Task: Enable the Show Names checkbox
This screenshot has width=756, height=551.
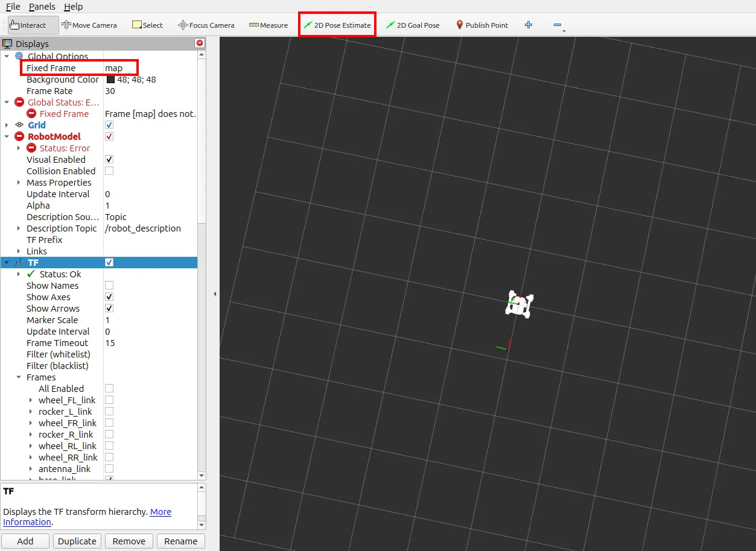Action: point(109,285)
